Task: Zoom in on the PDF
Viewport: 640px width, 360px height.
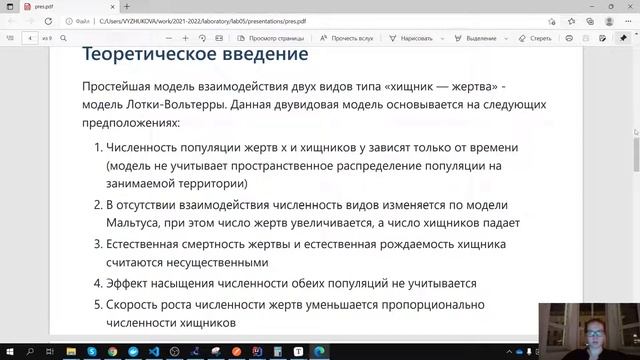Action: pyautogui.click(x=185, y=38)
